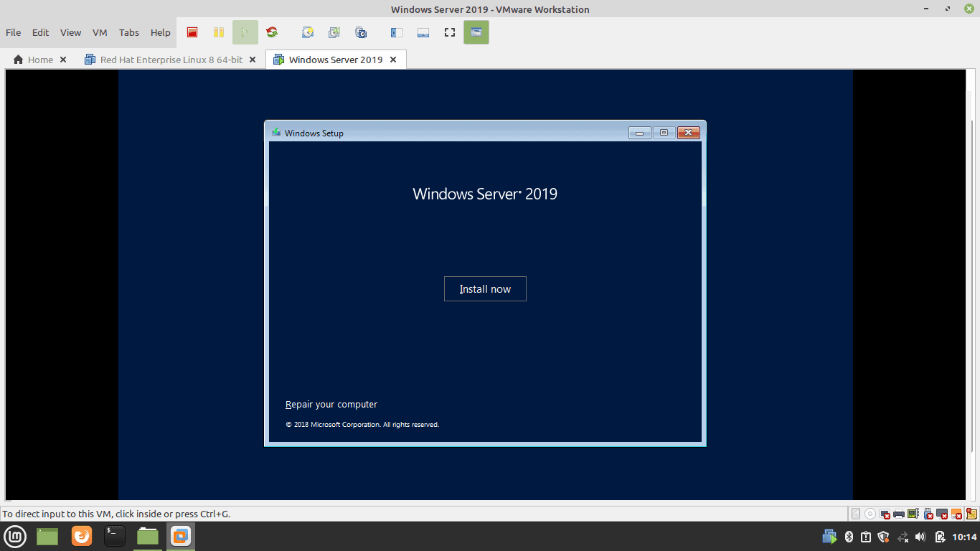Enter full screen mode
This screenshot has height=551, width=980.
click(x=450, y=32)
